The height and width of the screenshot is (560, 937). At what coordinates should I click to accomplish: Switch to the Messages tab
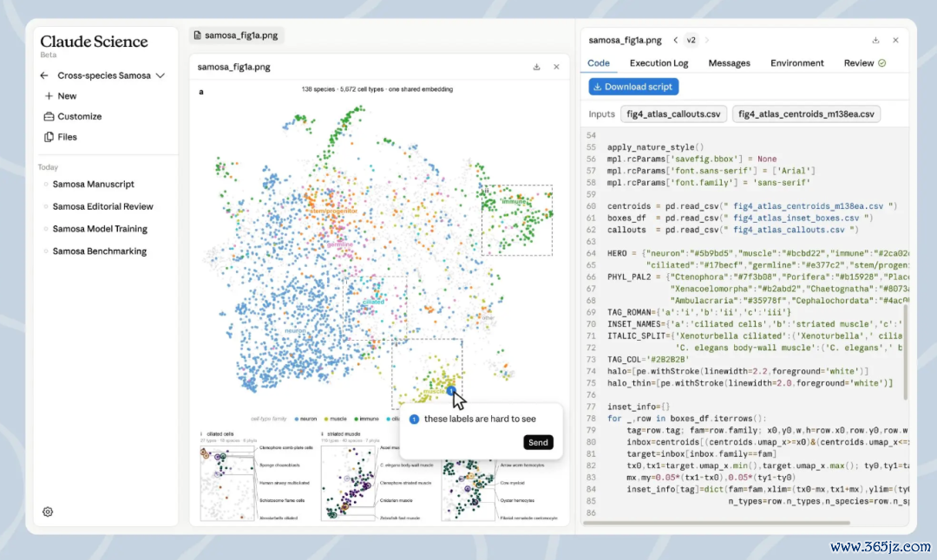coord(729,62)
